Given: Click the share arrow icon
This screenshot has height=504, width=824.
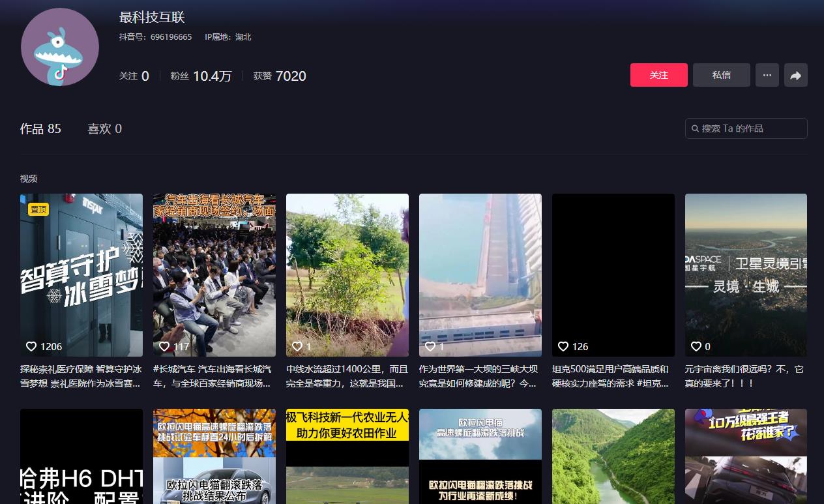Looking at the screenshot, I should pos(796,75).
